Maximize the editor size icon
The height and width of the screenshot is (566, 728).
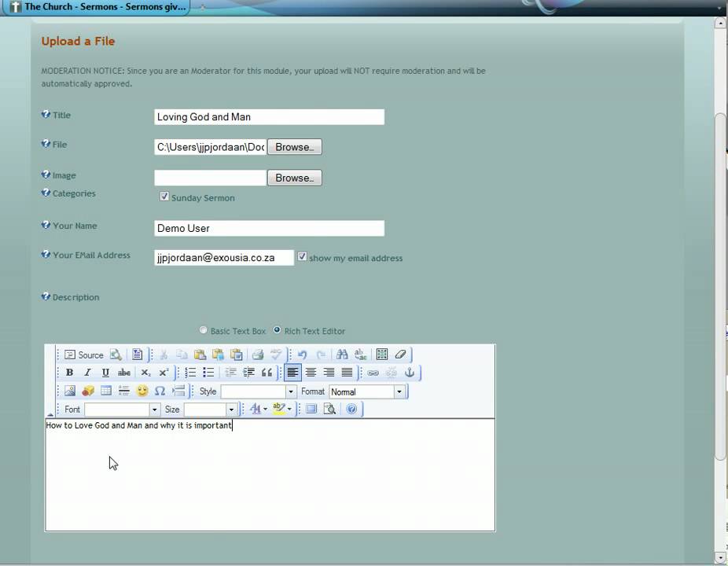pos(311,409)
